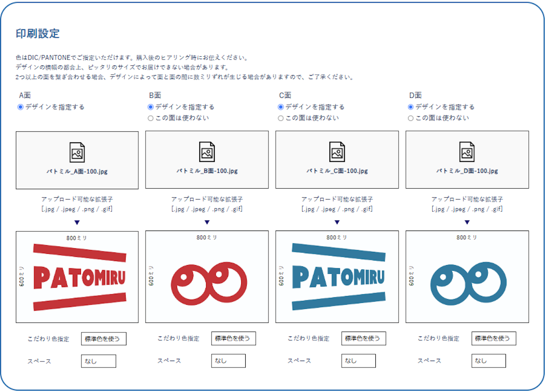Click blue PATOMIRU logo preview for C面
Viewport: 546px width, 392px height.
337,277
